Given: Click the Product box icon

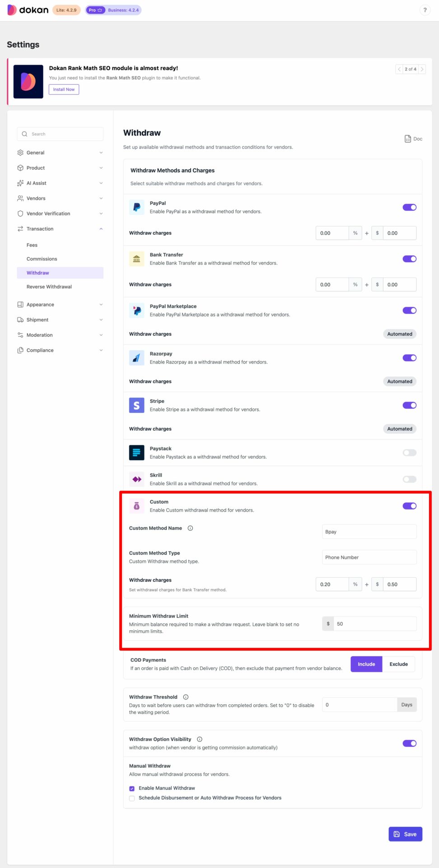Looking at the screenshot, I should 20,168.
